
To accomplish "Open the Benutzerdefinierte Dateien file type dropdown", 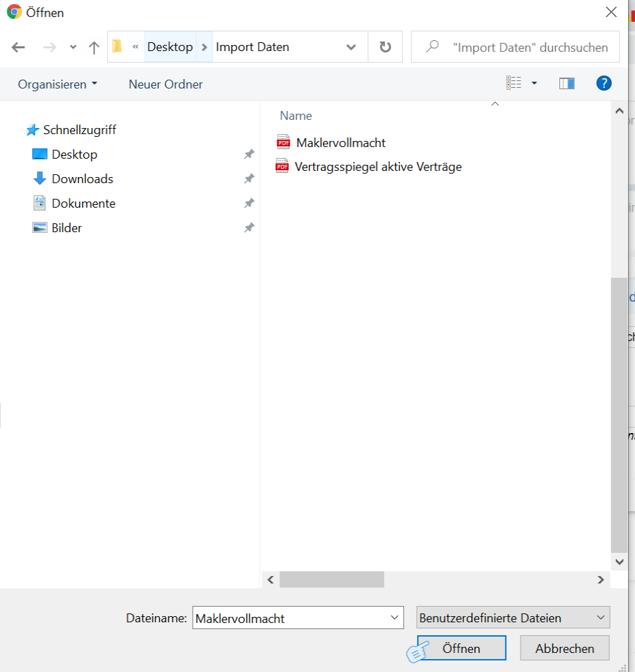I will 513,618.
